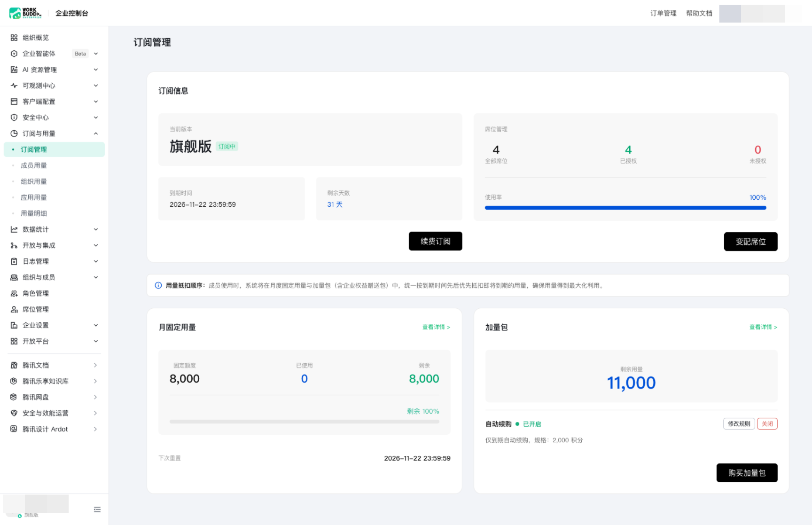Click the 使用率 progress bar
The height and width of the screenshot is (525, 812).
(625, 208)
